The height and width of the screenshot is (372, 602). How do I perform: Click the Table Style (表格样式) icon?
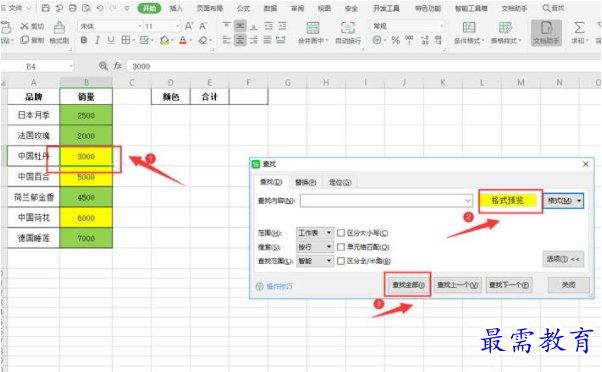coord(505,28)
